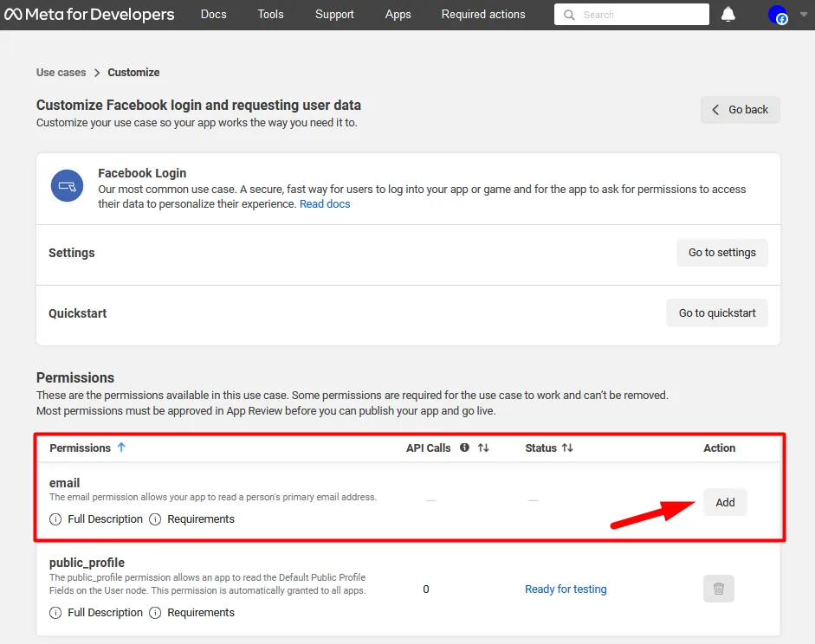
Task: Click the profile avatar in the top bar
Action: click(778, 14)
